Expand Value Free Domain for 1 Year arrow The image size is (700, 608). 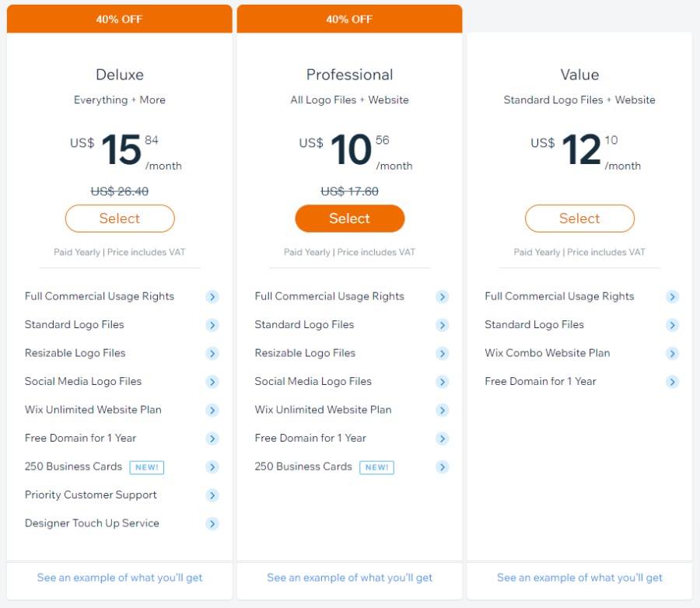[672, 382]
